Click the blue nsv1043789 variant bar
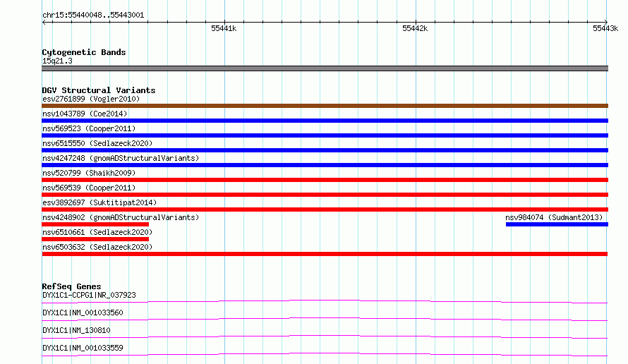This screenshot has height=364, width=628. coord(325,121)
